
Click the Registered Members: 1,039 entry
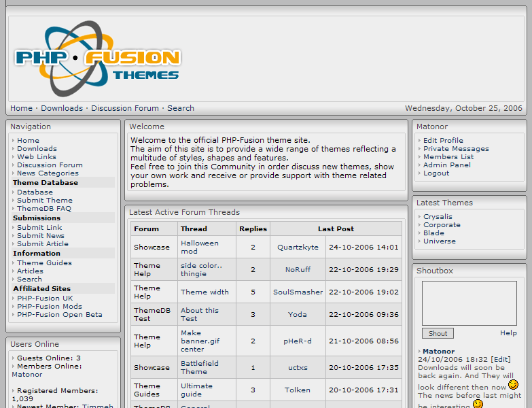click(x=55, y=394)
